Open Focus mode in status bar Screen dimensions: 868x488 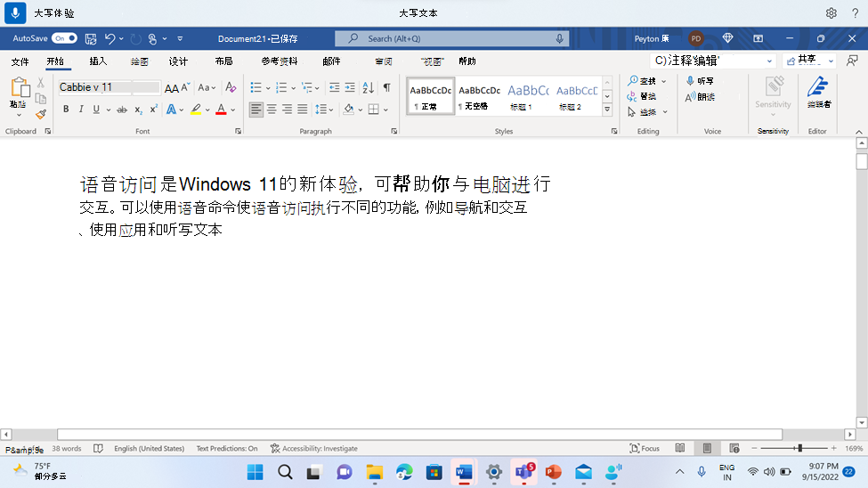tap(645, 448)
